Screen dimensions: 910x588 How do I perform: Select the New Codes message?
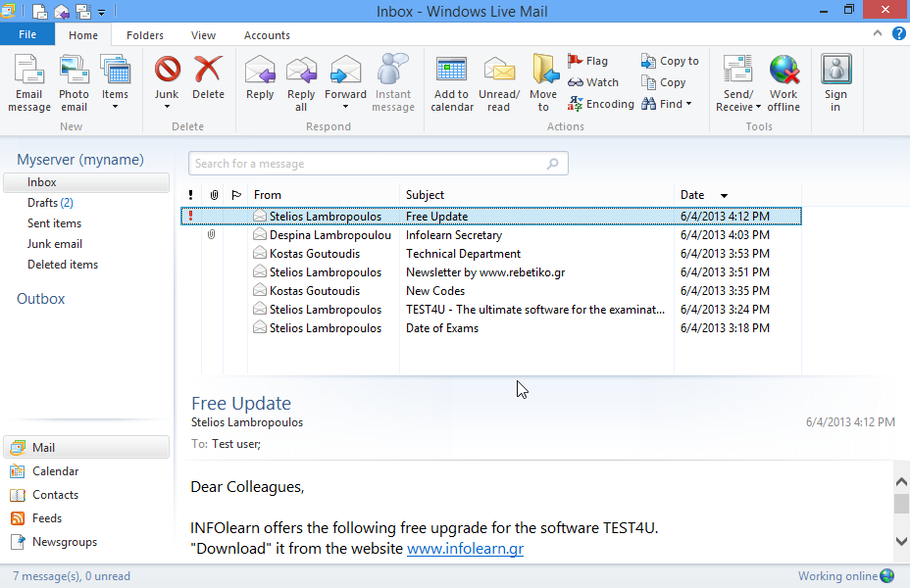(491, 290)
